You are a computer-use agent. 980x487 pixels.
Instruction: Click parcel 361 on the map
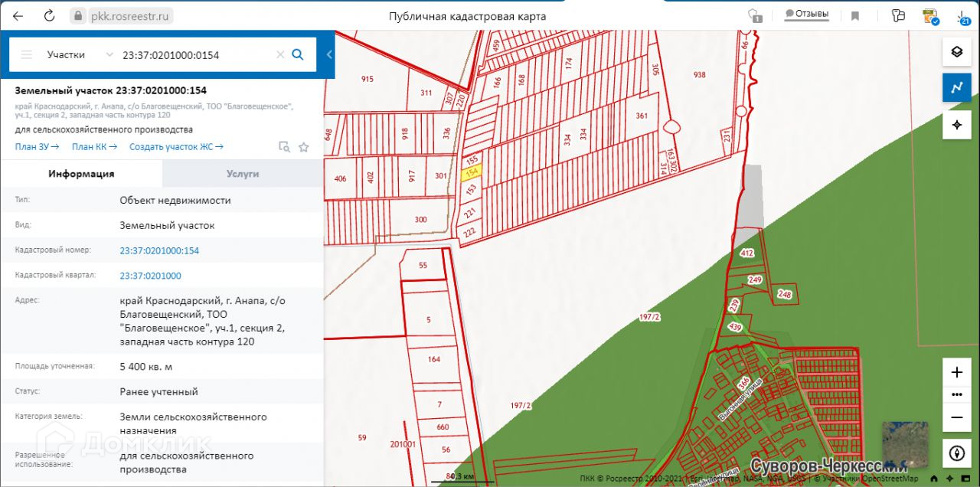coord(642,116)
